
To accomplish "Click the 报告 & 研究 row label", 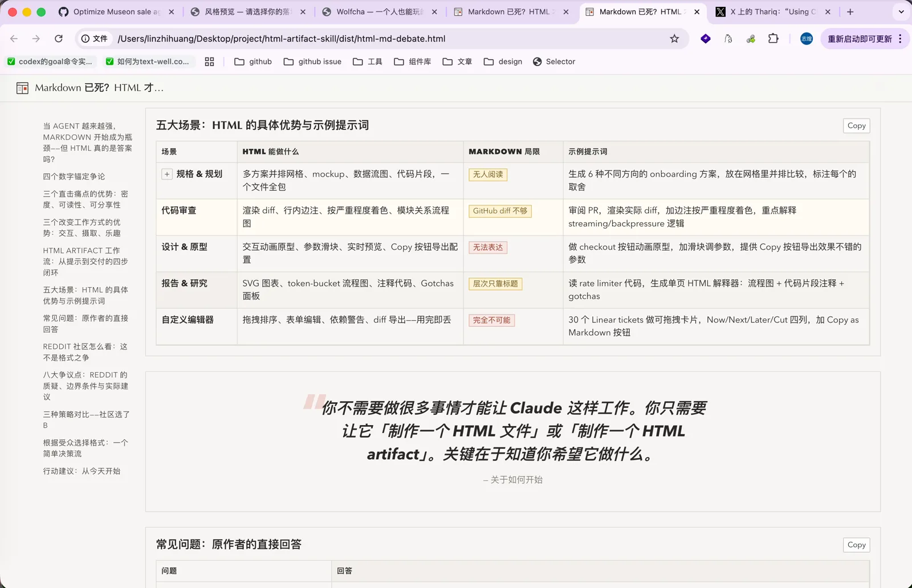I will tap(185, 283).
